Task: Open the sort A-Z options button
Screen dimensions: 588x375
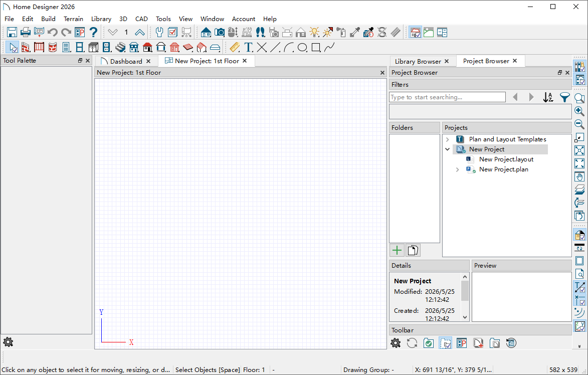Action: (548, 97)
